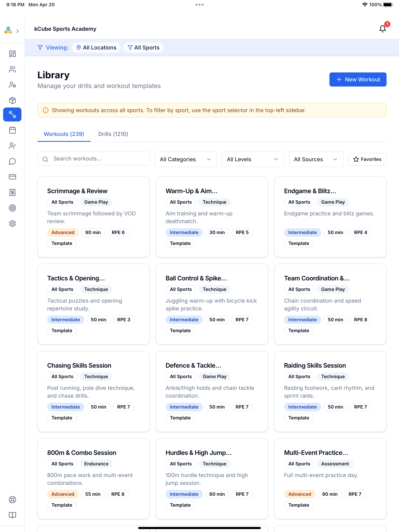Open the Multi-Event Practice card
399x532 pixels.
(330, 479)
